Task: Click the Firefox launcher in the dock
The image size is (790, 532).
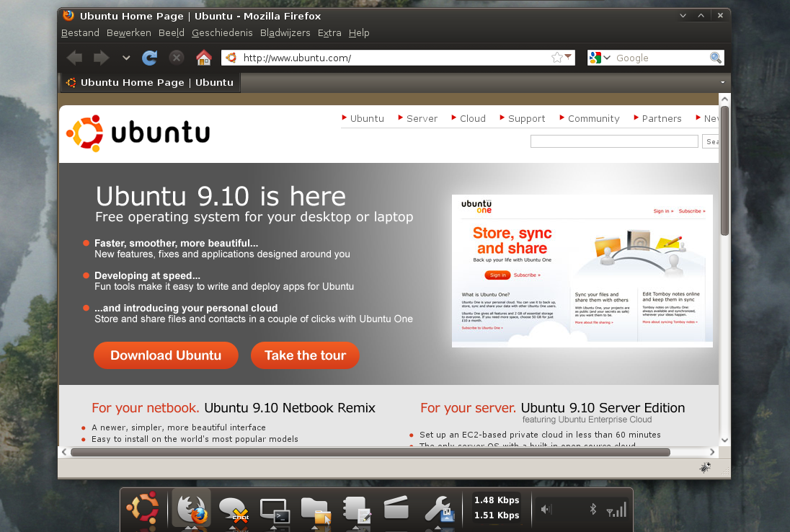Action: click(192, 508)
